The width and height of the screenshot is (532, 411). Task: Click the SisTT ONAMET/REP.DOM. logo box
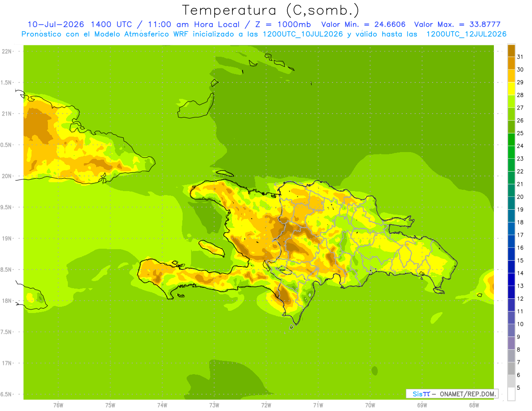452,394
